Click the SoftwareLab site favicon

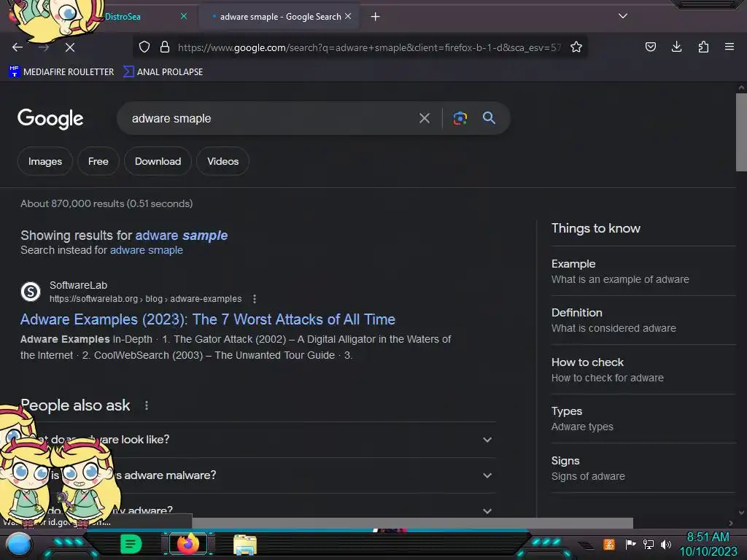(x=31, y=292)
